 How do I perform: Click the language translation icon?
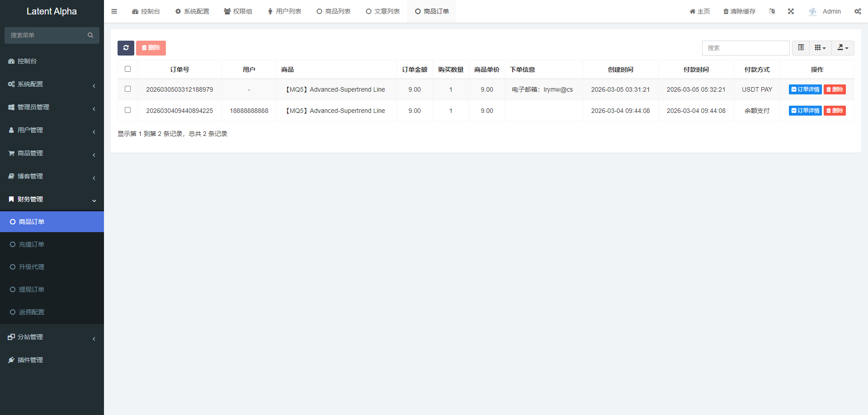tap(772, 11)
